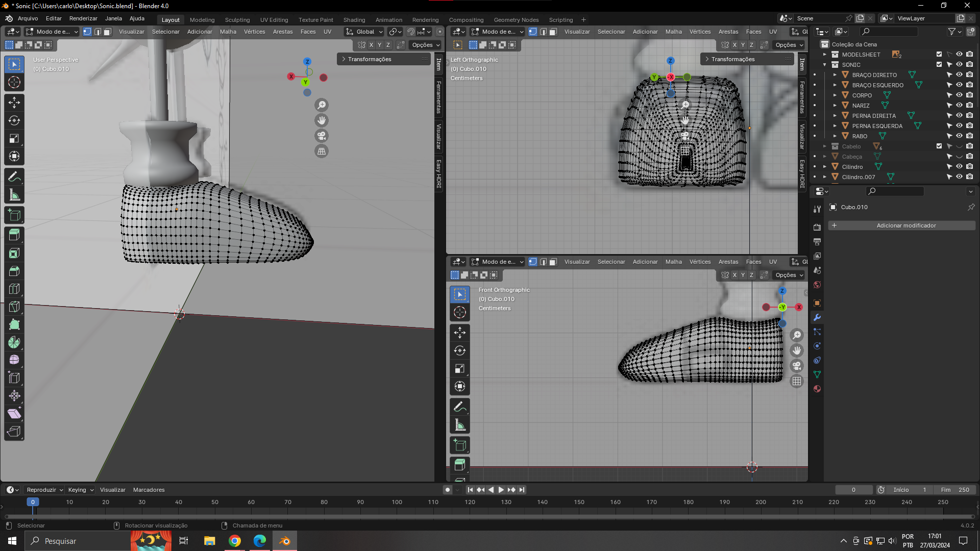Toggle visibility of NARIZ object
Screen dimensions: 980x551
[x=959, y=106]
